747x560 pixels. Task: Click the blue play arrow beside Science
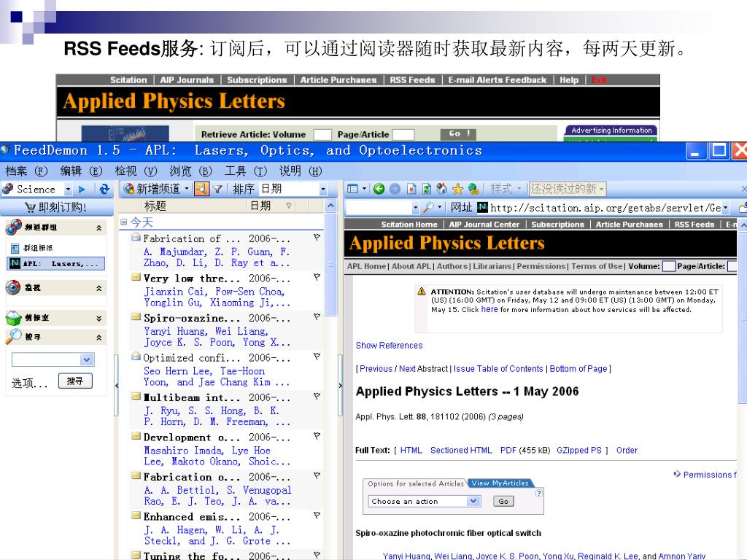(82, 190)
